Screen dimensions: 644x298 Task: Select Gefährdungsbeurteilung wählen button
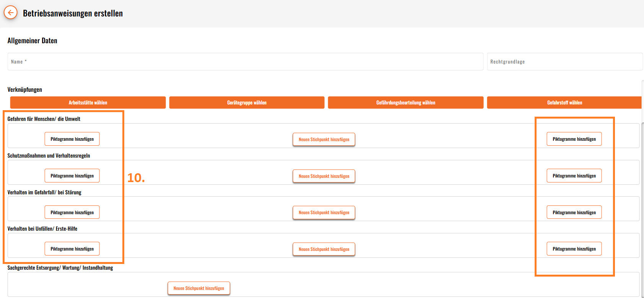tap(406, 103)
